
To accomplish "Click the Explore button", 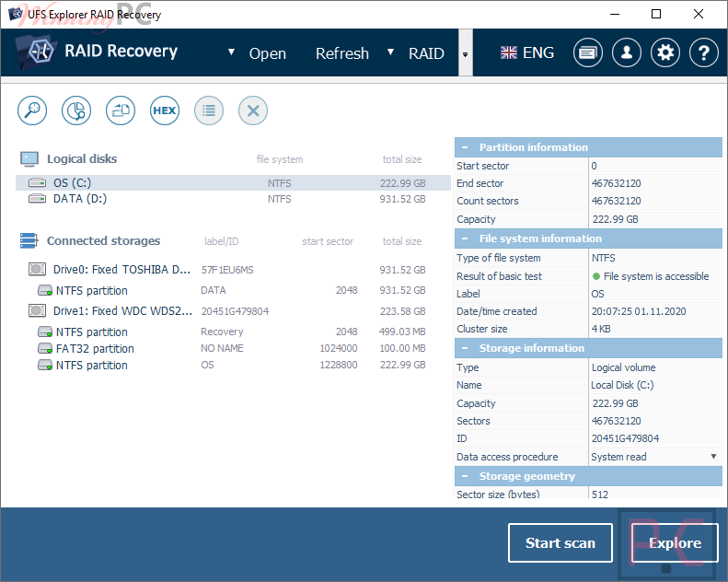I will click(x=675, y=543).
